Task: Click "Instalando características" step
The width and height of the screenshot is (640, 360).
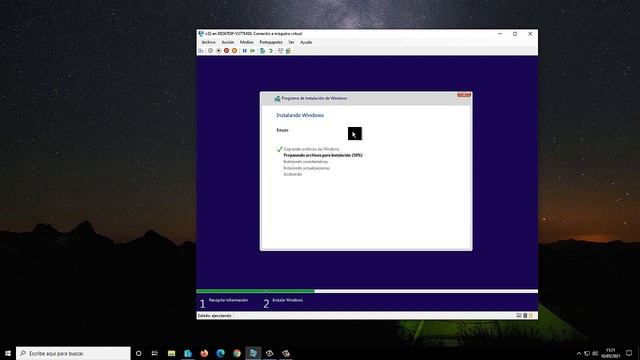Action: (306, 162)
